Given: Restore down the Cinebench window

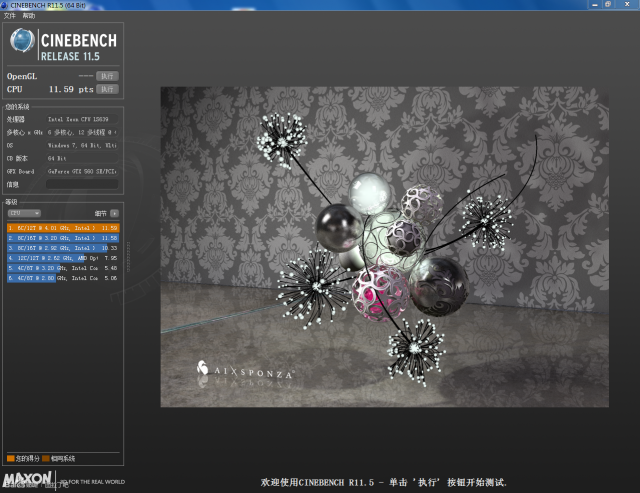Looking at the screenshot, I should point(608,4).
